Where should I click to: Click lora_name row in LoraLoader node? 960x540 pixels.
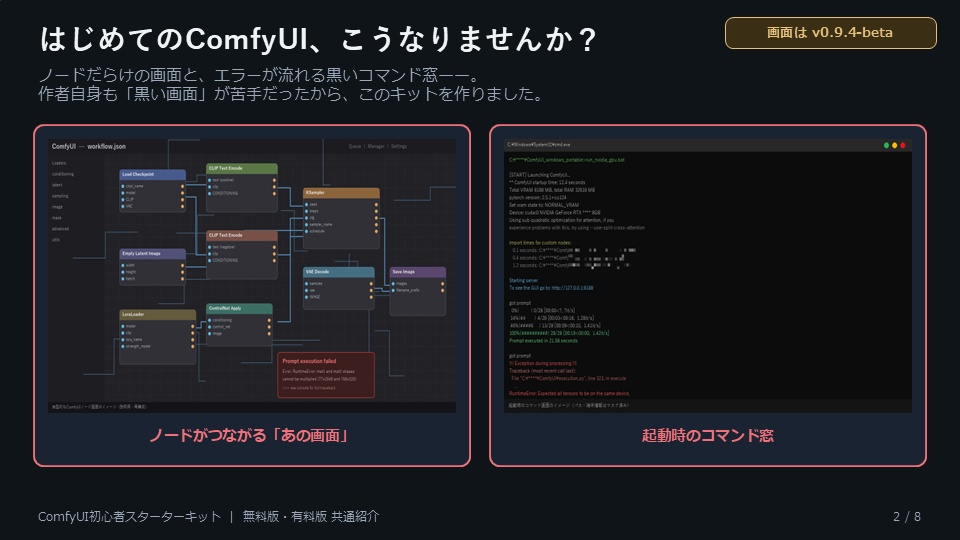point(157,339)
